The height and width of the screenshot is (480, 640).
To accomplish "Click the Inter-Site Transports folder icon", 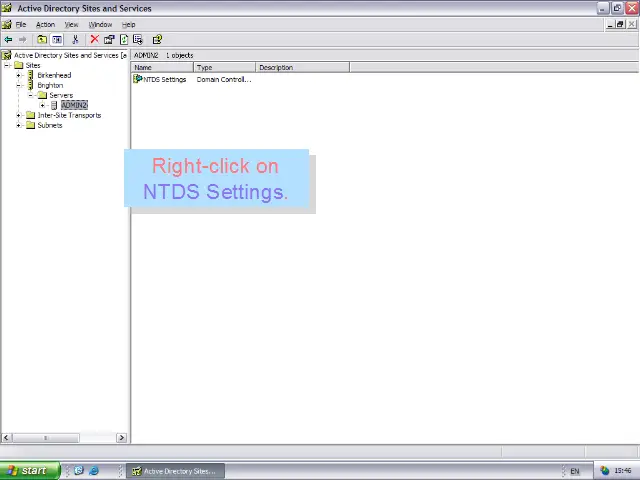I will click(31, 115).
